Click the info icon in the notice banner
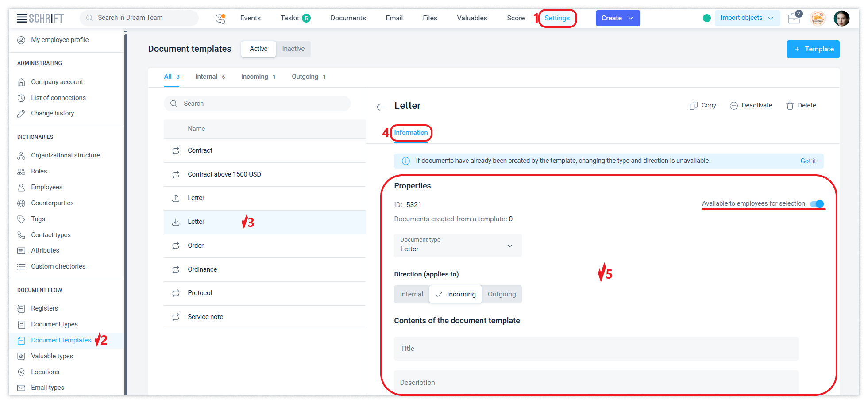 pyautogui.click(x=405, y=161)
